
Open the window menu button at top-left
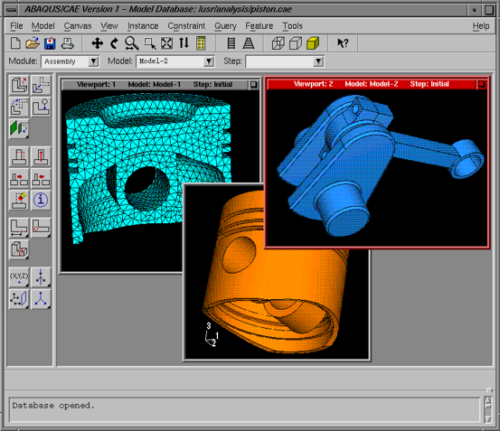click(x=12, y=10)
